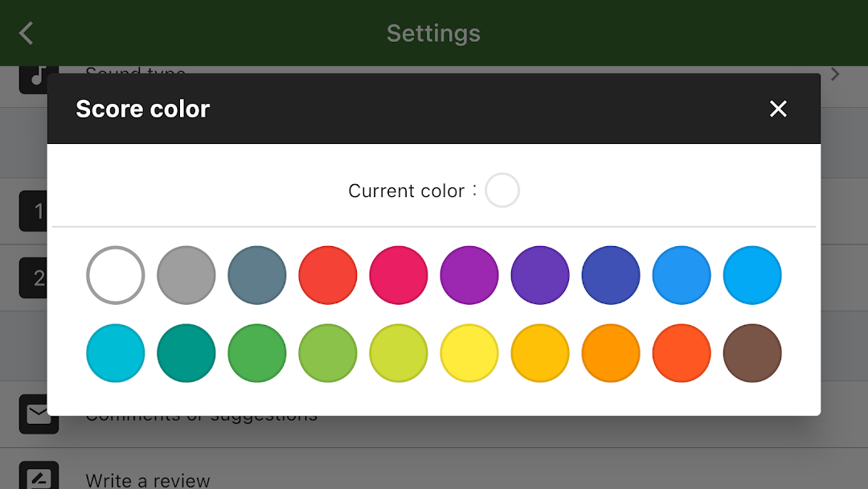The height and width of the screenshot is (489, 868).
Task: Expand the Sound type chevron
Action: point(835,74)
